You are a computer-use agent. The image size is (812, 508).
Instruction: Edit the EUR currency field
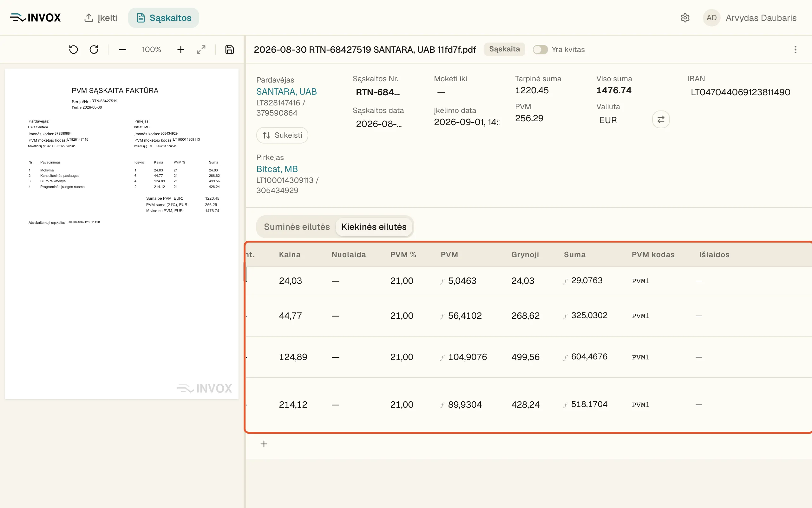[608, 120]
